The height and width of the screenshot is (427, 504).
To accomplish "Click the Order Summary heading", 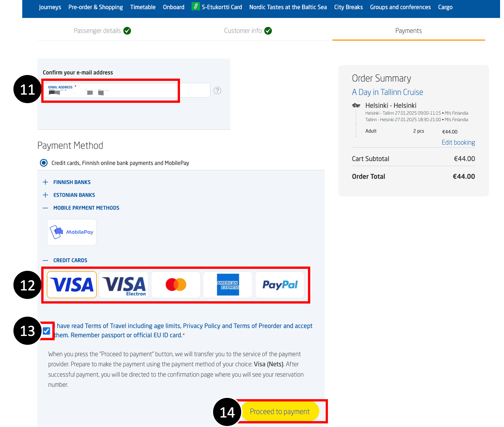I will (x=381, y=78).
